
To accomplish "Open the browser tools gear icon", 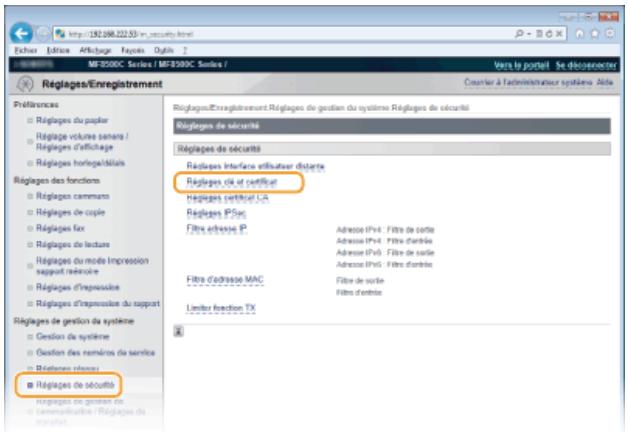I will (x=610, y=34).
